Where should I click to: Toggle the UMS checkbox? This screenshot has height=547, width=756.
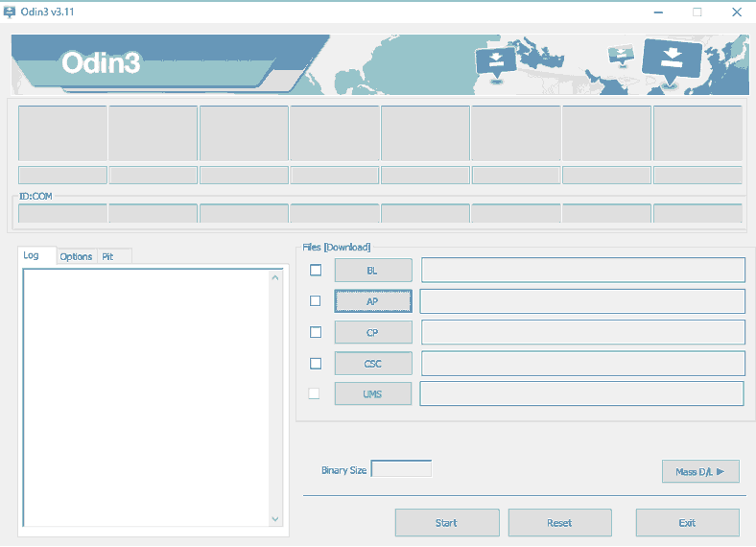314,393
